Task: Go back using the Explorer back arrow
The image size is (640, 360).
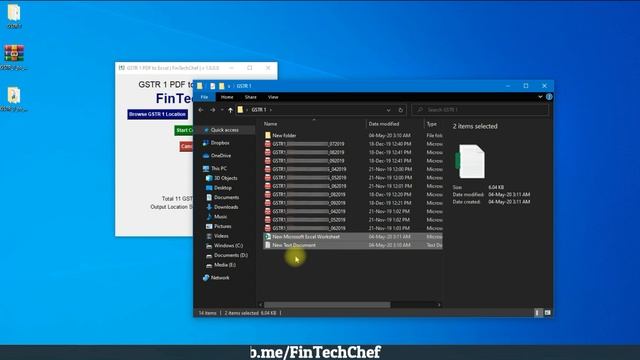Action: coord(201,110)
